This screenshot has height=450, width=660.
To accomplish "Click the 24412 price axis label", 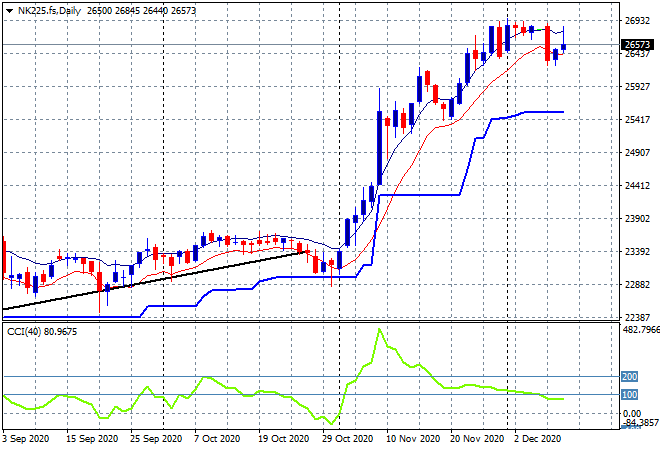I will tap(637, 186).
